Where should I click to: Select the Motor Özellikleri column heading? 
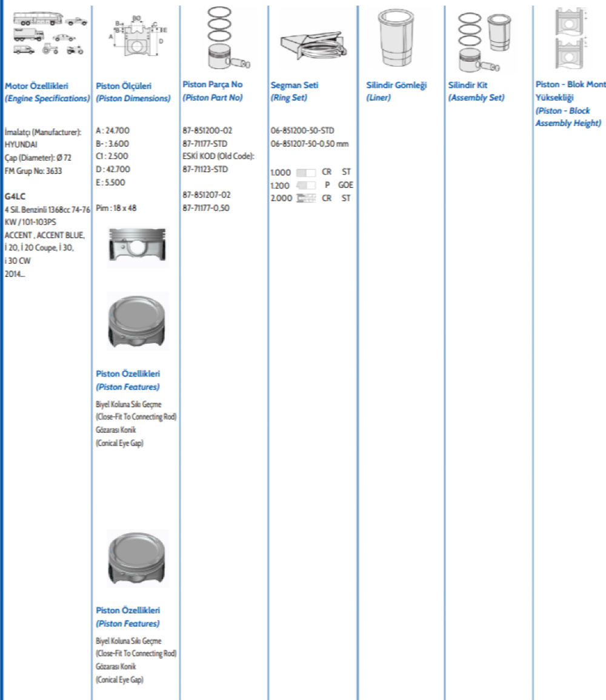point(36,86)
